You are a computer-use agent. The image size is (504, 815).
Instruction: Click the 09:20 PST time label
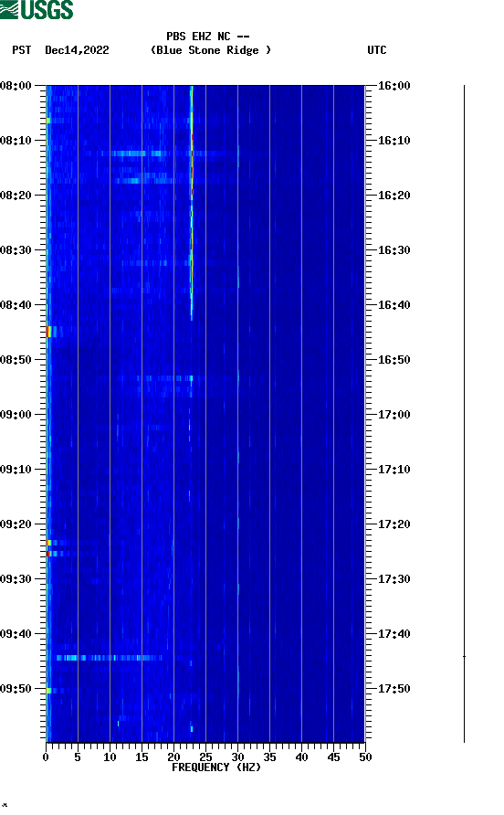(16, 524)
